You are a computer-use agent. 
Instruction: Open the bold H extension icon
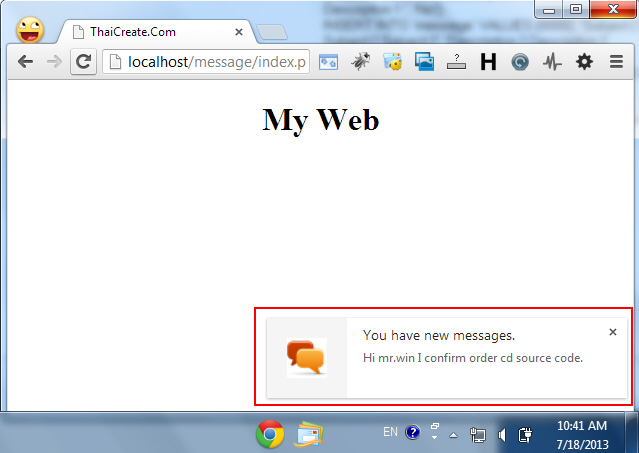tap(488, 62)
